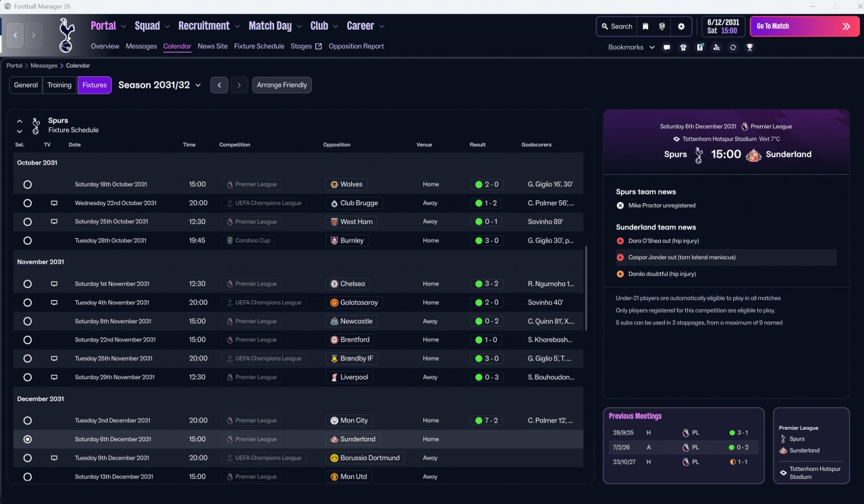Show the previous season with left arrow
Image resolution: width=864 pixels, height=504 pixels.
click(219, 85)
